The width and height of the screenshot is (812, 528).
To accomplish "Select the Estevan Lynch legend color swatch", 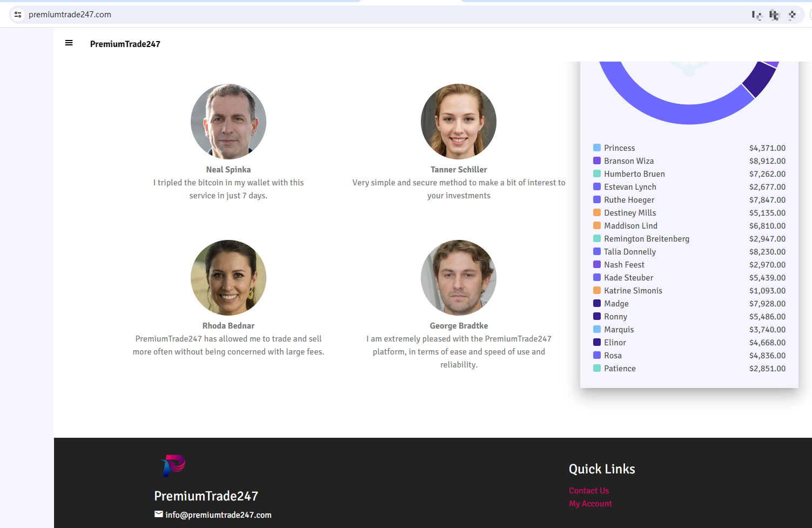I will 597,186.
